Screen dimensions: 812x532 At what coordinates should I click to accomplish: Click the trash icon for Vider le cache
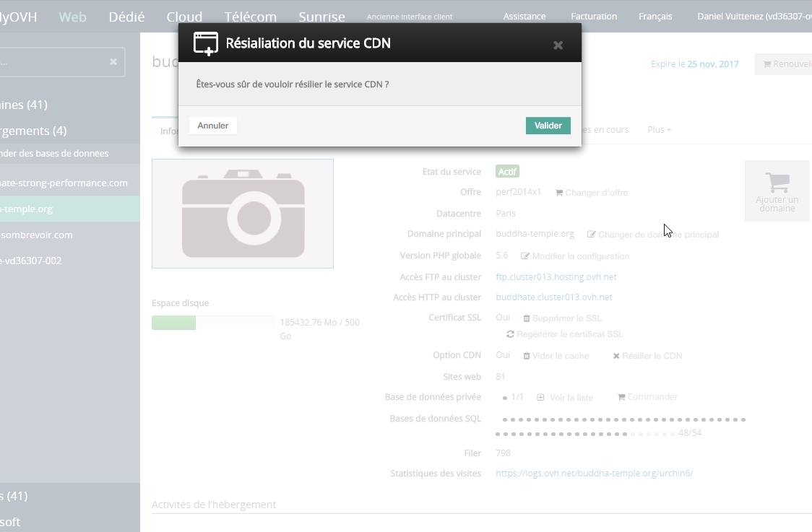coord(526,356)
